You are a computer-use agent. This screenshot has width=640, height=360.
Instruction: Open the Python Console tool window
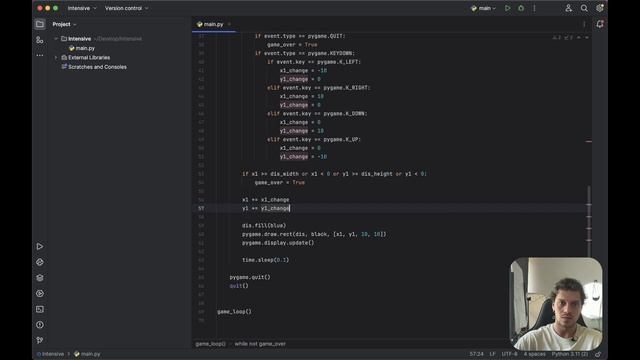40,262
